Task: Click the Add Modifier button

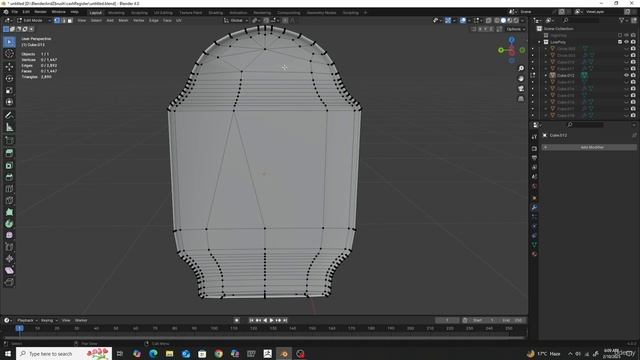Action: click(589, 147)
